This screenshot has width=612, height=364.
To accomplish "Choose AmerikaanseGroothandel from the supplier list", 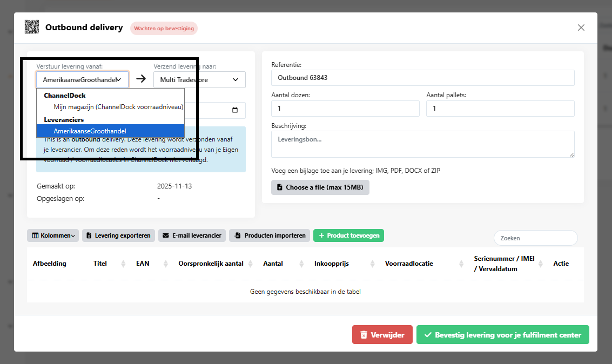I will coord(90,131).
